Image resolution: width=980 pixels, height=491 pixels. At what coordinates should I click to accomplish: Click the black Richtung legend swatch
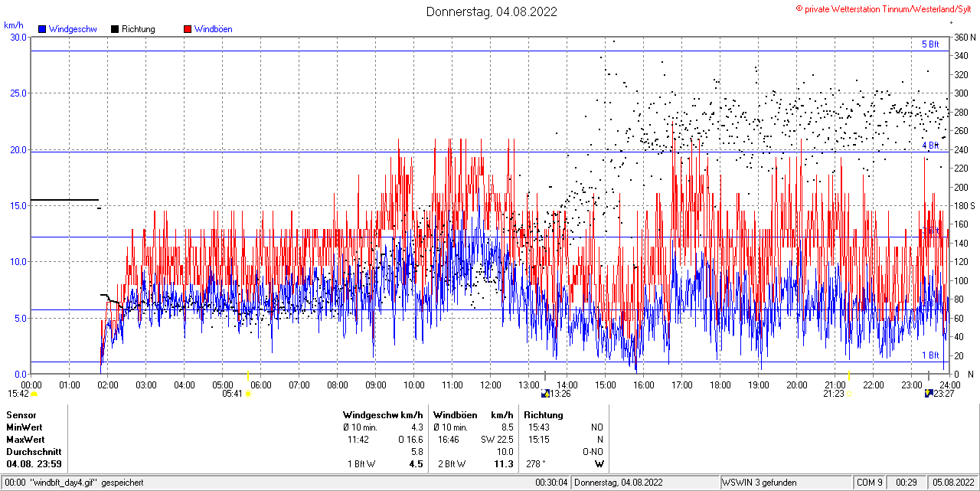point(115,29)
